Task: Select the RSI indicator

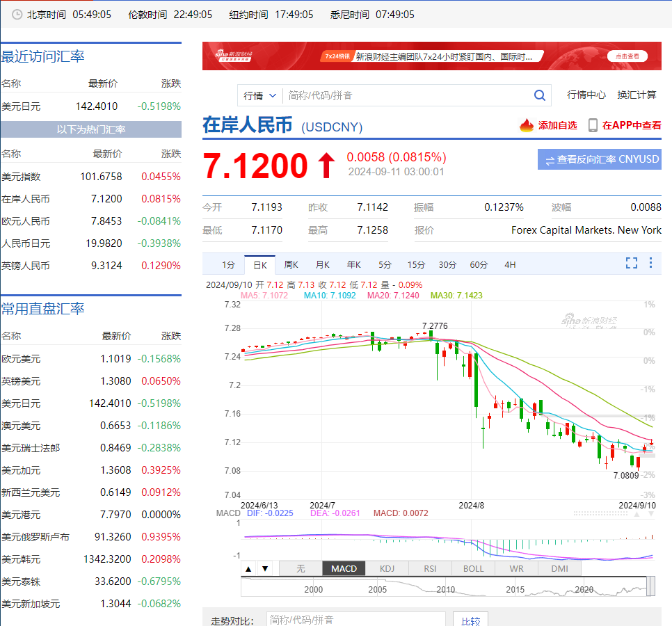Action: point(431,568)
